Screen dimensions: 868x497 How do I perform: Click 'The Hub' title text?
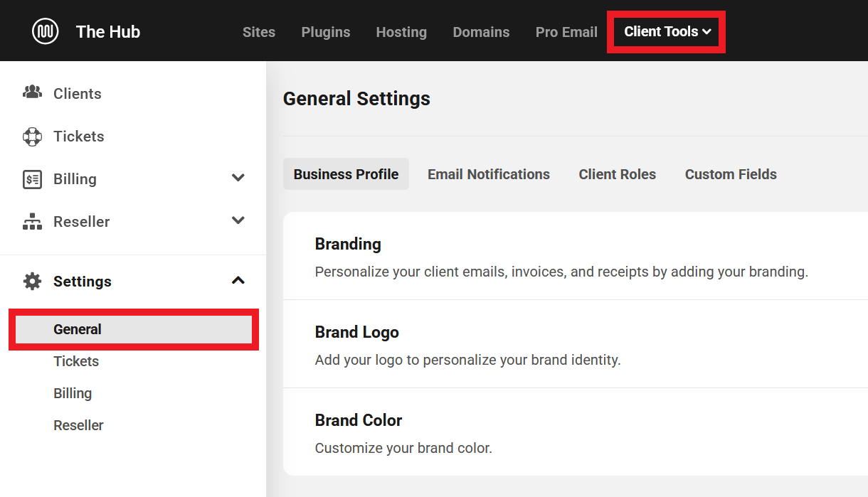click(x=108, y=31)
